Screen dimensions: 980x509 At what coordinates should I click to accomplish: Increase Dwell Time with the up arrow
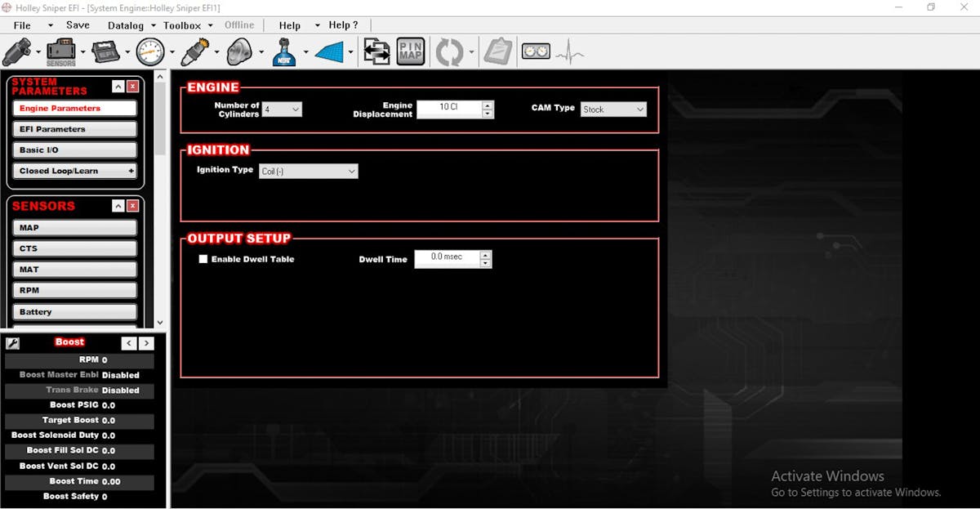(x=486, y=254)
